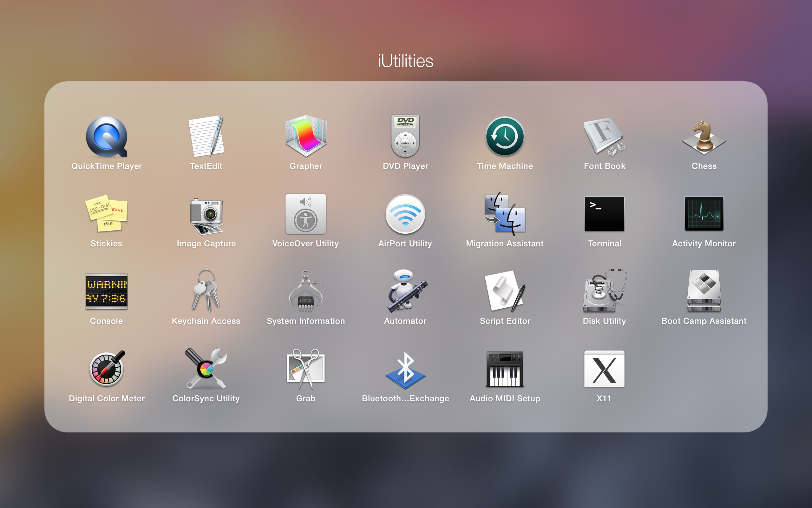
Task: Click the "TextEdit" label text
Action: coord(206,166)
